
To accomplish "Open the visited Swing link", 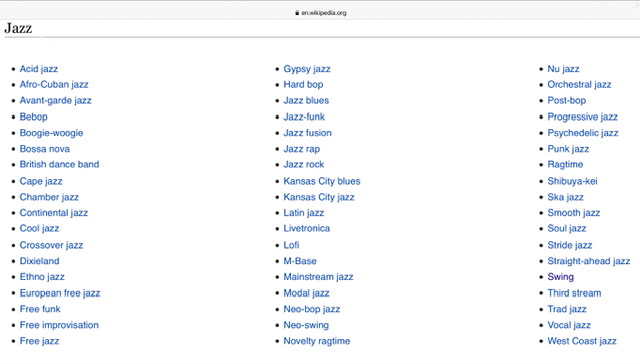I will (560, 277).
